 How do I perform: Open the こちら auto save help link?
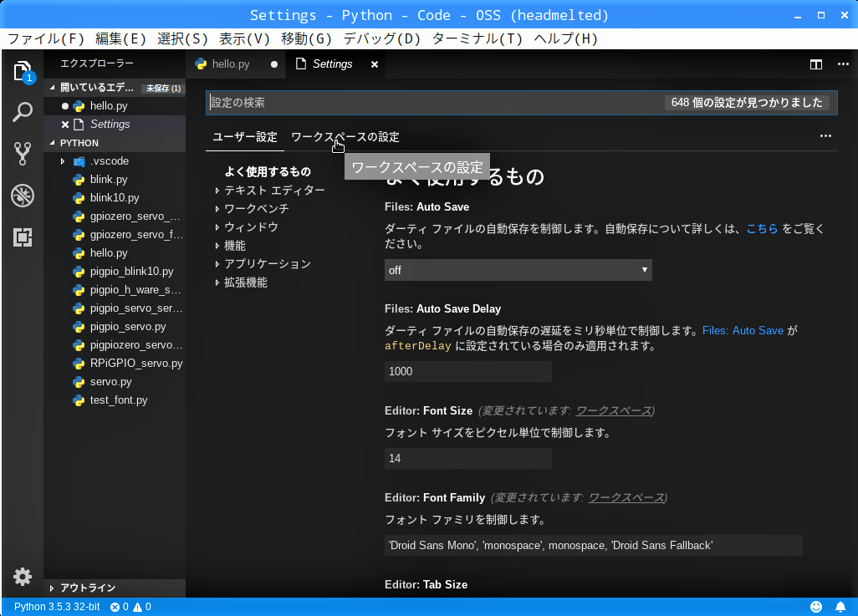point(762,229)
